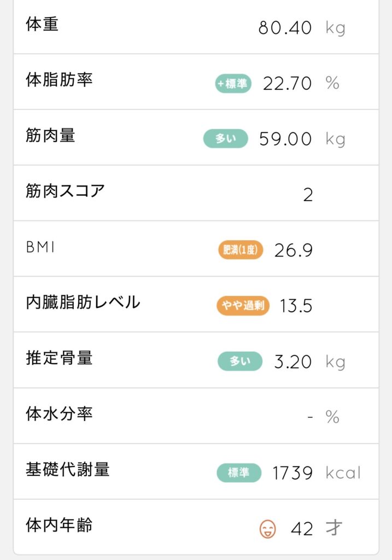392x560 pixels.
Task: Open the 筋肉量 row label
Action: [x=50, y=136]
